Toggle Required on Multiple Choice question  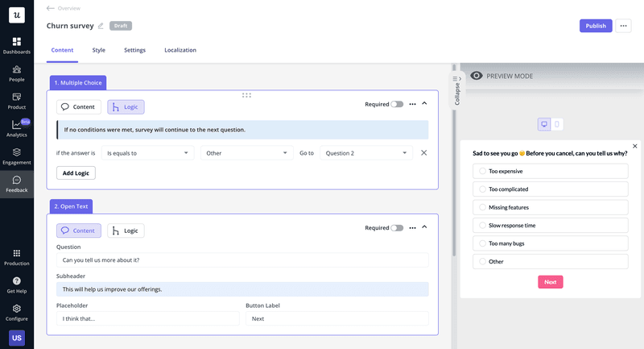397,105
